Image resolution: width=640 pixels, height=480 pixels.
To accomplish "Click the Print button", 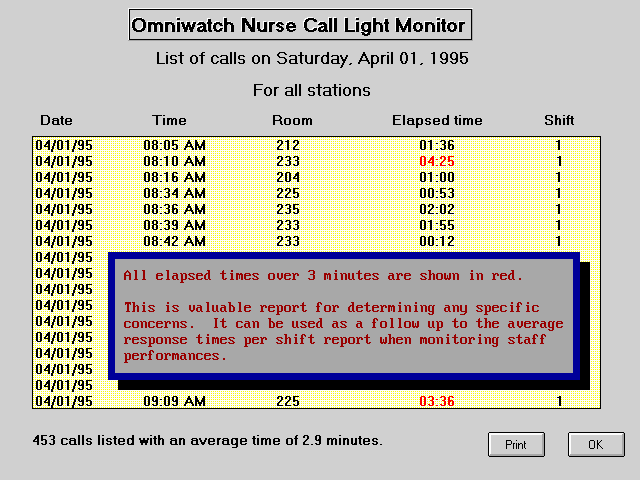I will 516,444.
